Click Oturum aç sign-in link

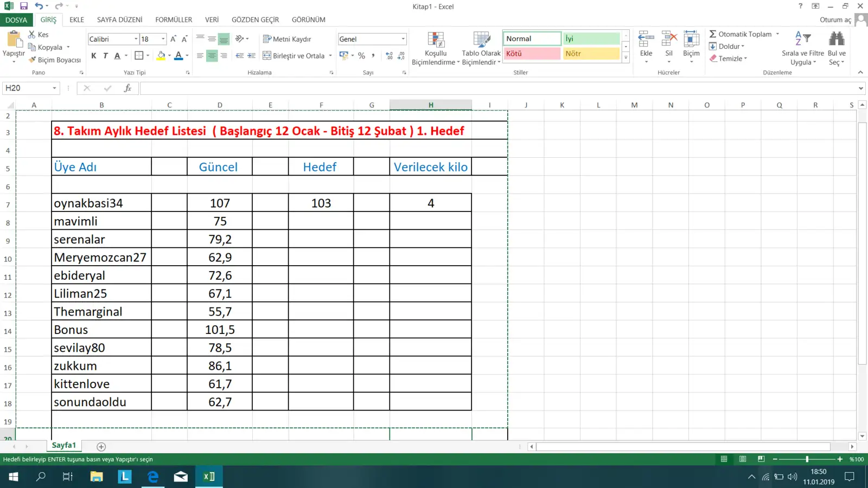point(835,20)
